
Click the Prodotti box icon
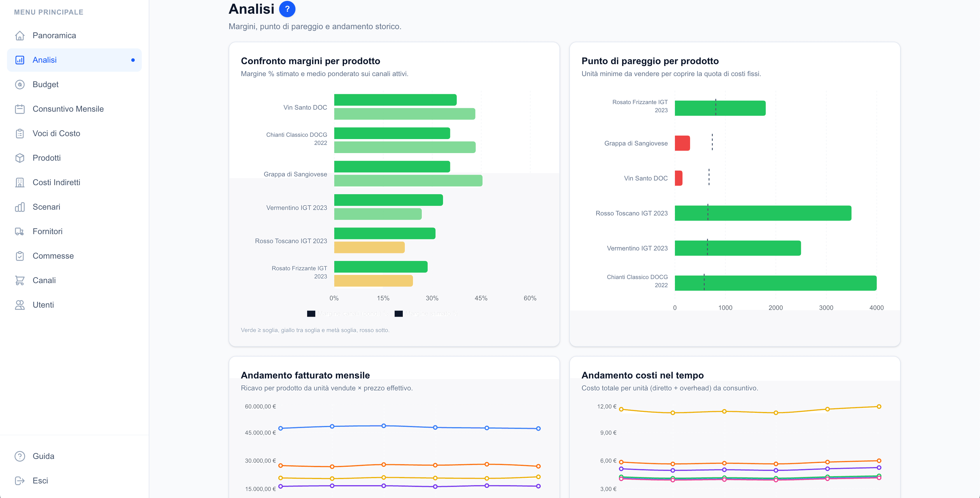coord(20,158)
